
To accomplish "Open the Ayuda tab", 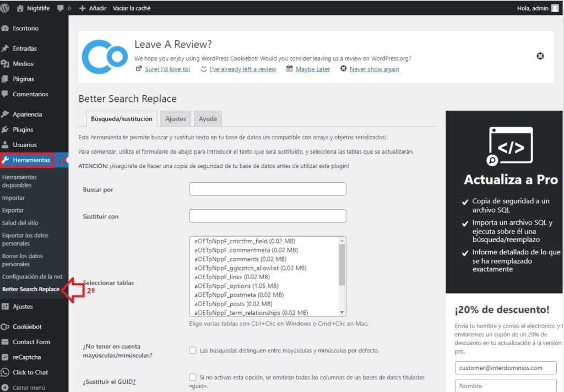I will click(208, 119).
